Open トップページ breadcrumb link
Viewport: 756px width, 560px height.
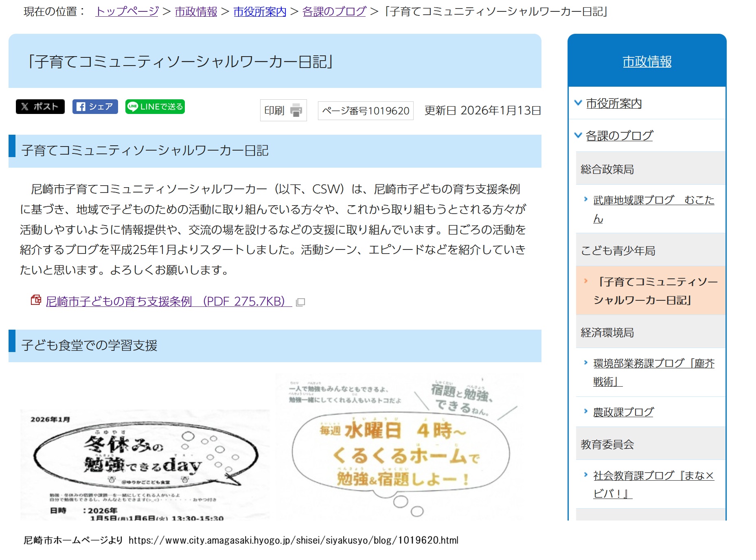tap(127, 11)
